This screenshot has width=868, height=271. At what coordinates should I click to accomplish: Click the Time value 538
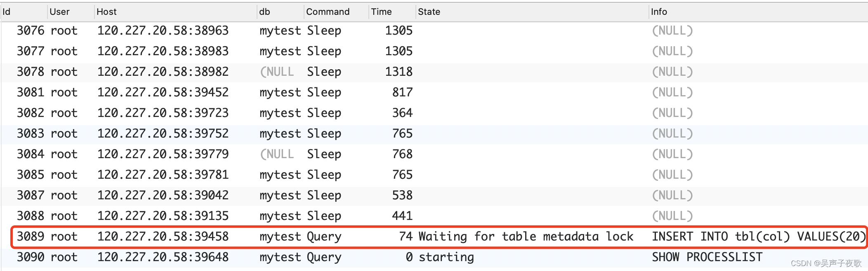click(x=402, y=195)
